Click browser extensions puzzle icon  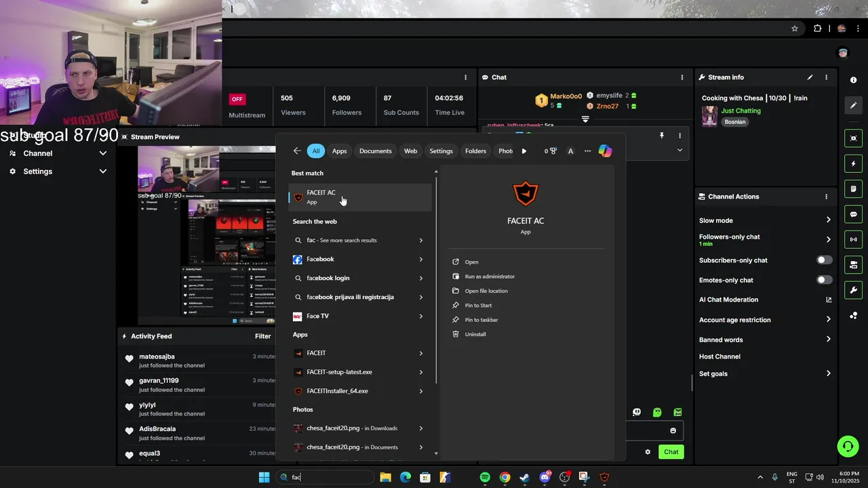(x=817, y=28)
